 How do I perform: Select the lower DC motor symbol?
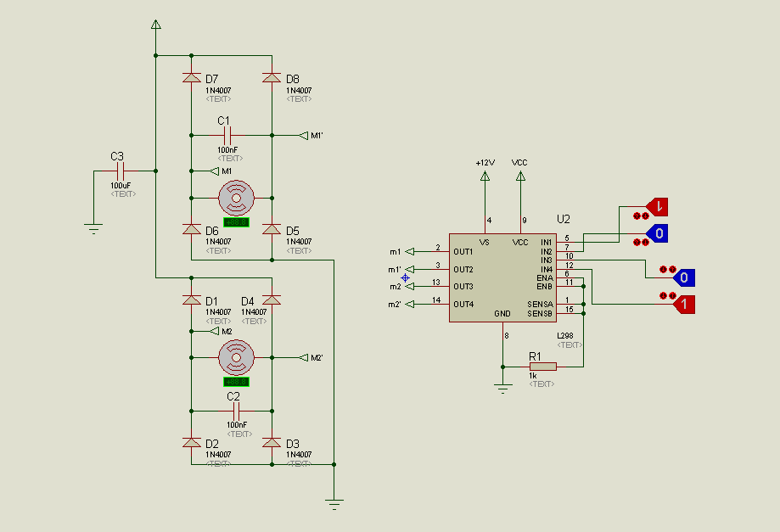[x=235, y=357]
